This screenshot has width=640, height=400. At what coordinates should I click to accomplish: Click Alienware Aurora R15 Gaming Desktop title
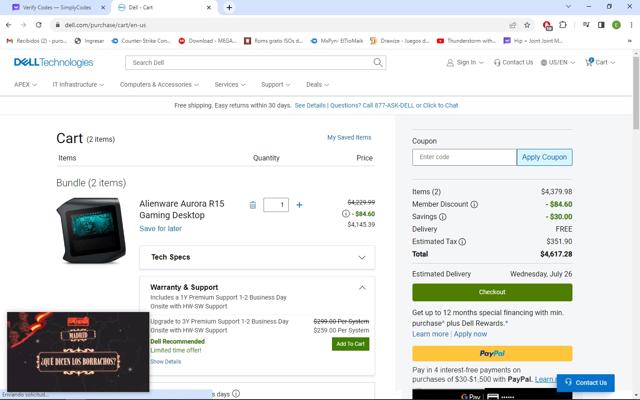pos(182,209)
